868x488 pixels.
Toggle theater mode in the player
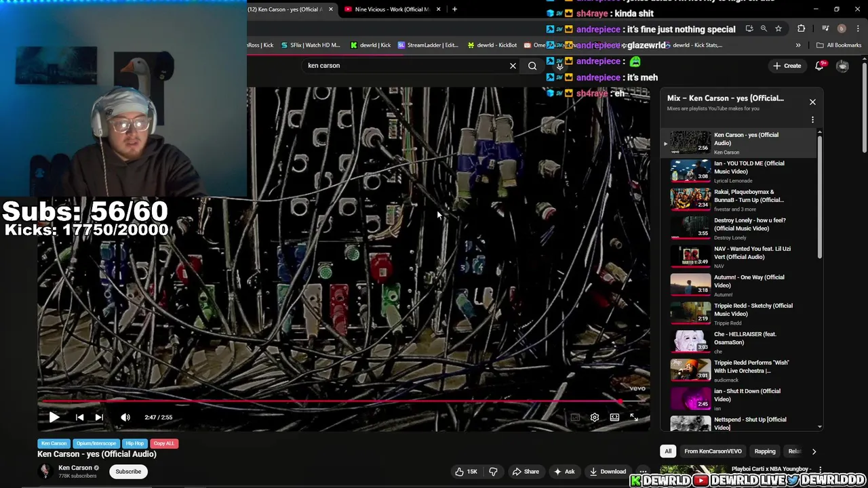pos(614,418)
